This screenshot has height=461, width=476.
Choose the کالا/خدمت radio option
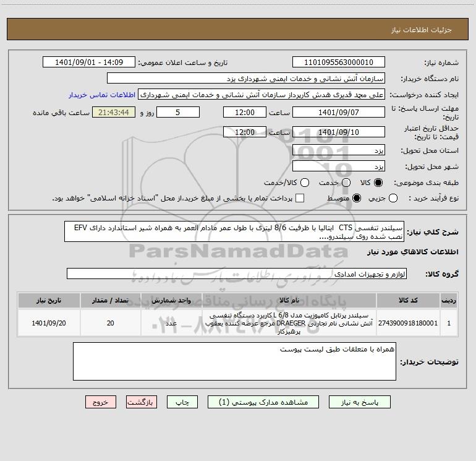click(x=305, y=183)
